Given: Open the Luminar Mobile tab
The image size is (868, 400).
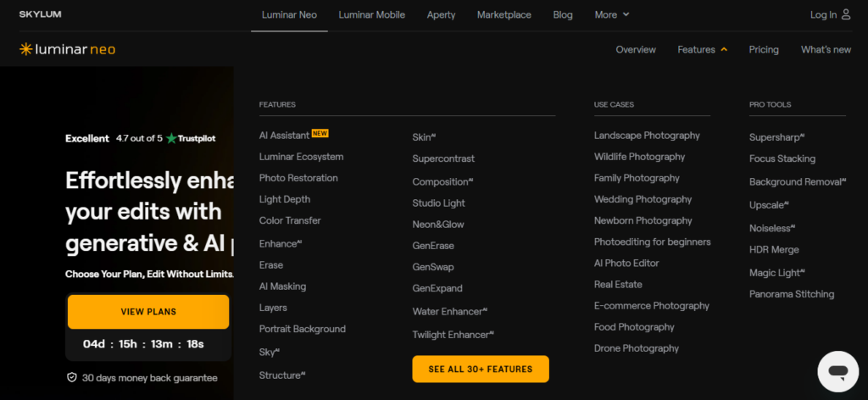Looking at the screenshot, I should click(x=371, y=15).
